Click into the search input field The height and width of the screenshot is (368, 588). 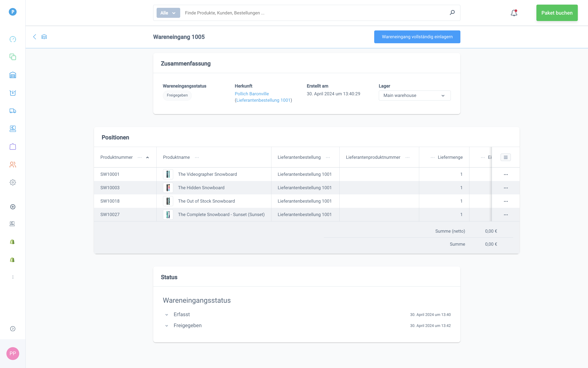(x=314, y=13)
